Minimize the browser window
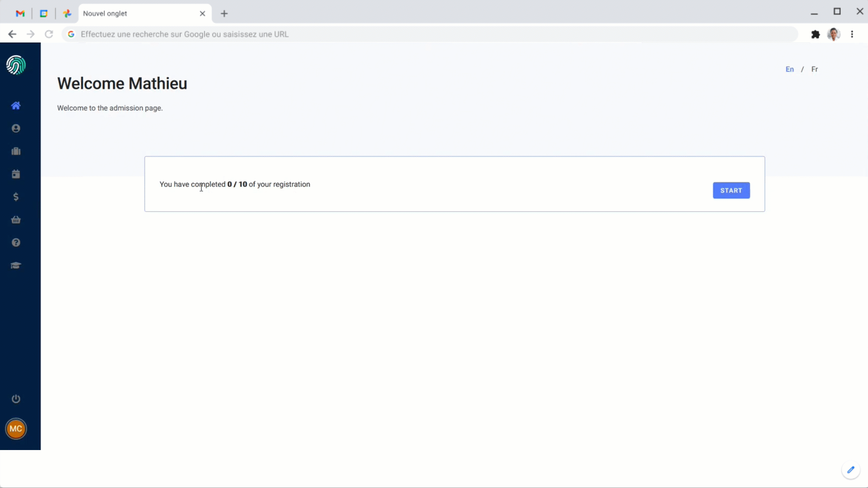 click(814, 14)
